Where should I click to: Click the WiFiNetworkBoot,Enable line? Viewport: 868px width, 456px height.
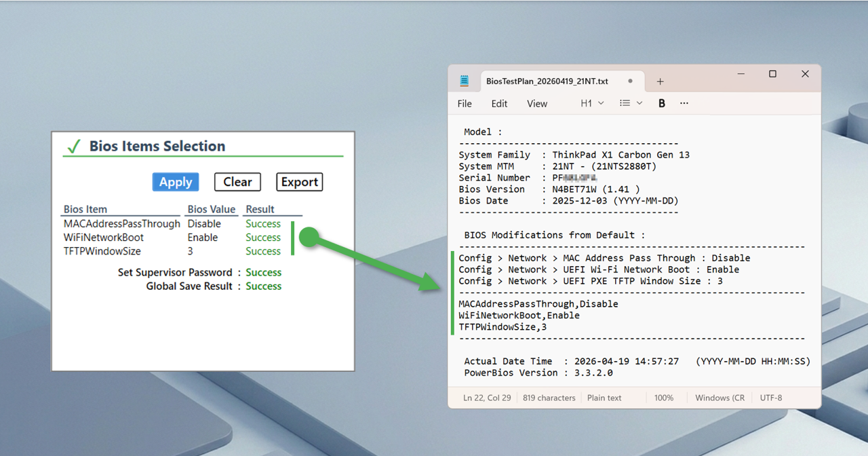tap(519, 316)
